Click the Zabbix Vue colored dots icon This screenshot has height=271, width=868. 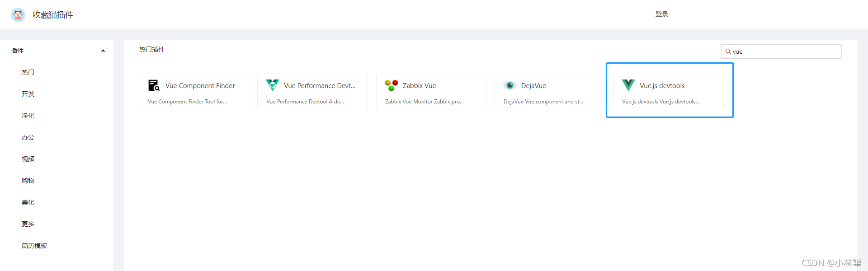click(x=391, y=85)
